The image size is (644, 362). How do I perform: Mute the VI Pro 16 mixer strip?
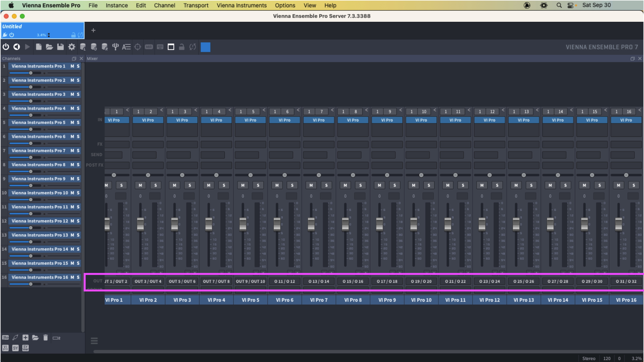[x=619, y=185]
